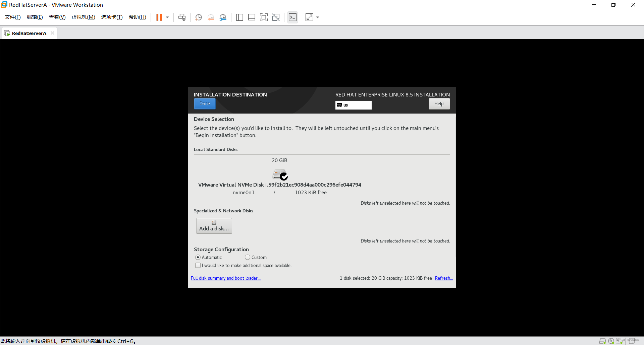Open the power options dropdown arrow

tap(167, 17)
